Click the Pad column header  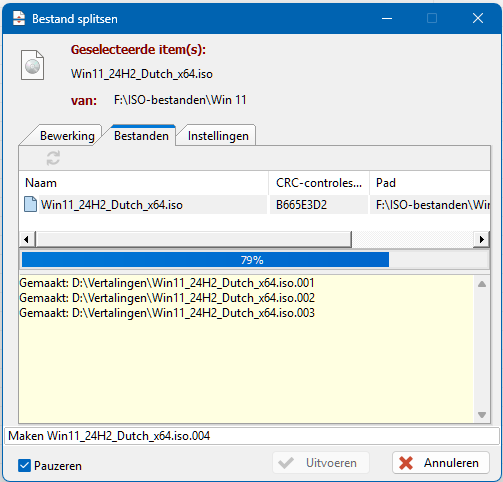point(430,183)
